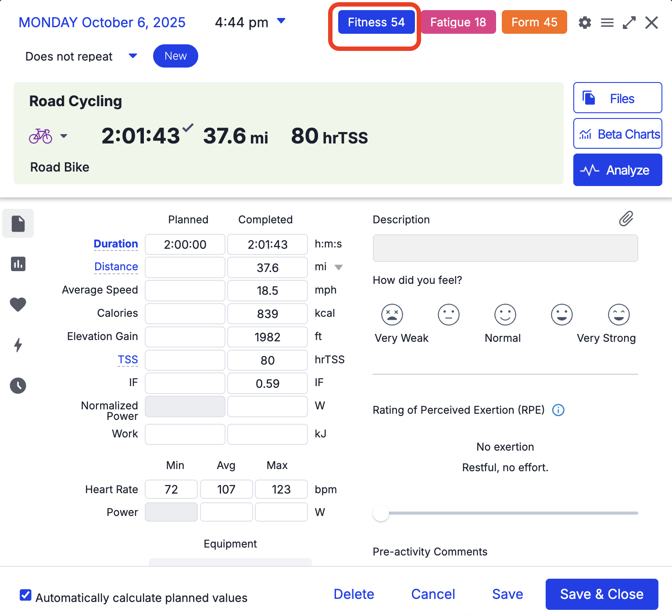Image resolution: width=672 pixels, height=616 pixels.
Task: Select the power (lightning bolt) sidebar icon
Action: [18, 345]
